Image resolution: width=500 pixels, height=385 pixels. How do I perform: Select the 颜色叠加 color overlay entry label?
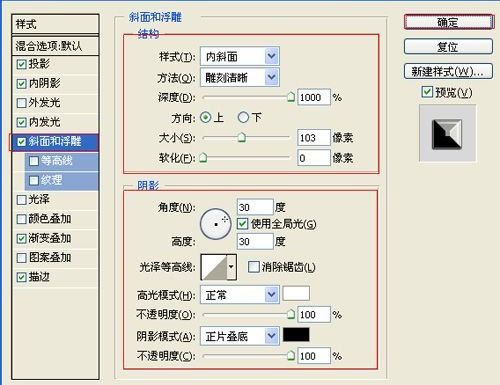(50, 219)
